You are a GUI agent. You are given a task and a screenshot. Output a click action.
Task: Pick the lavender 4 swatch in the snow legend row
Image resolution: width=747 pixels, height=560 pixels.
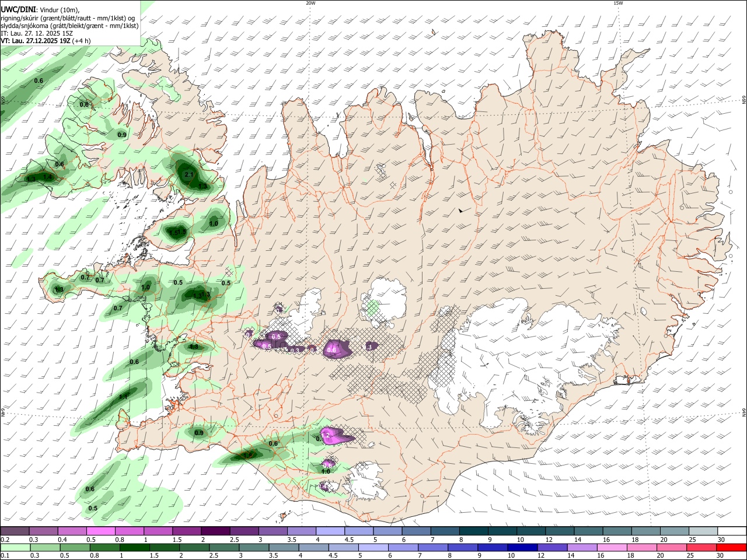coord(329,531)
